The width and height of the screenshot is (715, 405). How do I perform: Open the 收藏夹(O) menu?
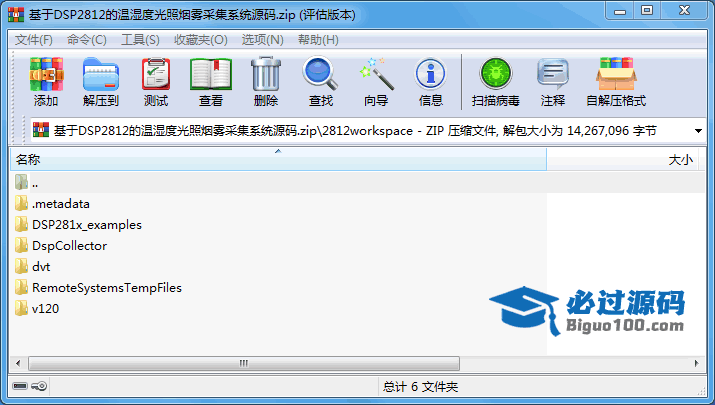coord(201,40)
